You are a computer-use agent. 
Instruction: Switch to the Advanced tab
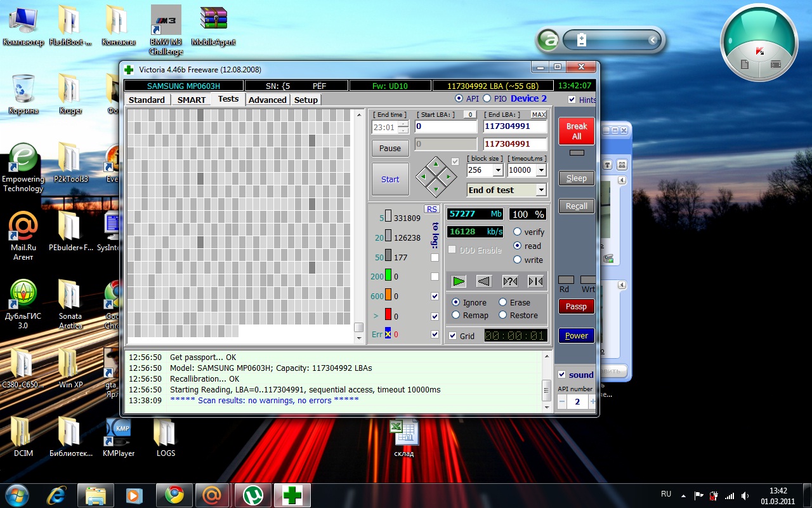click(x=268, y=100)
